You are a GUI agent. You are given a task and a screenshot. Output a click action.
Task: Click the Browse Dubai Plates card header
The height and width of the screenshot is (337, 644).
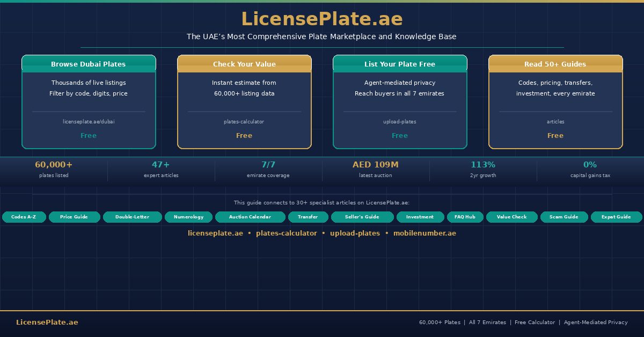(89, 64)
